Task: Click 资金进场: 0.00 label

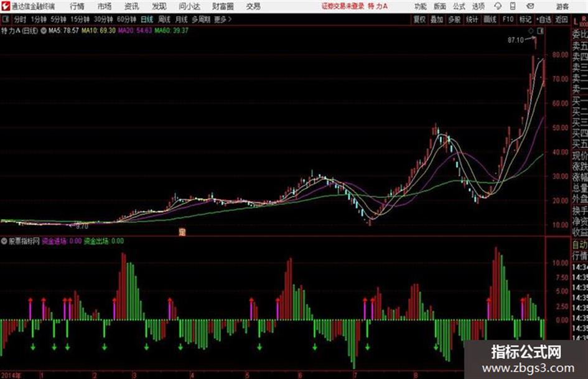Action: 62,241
